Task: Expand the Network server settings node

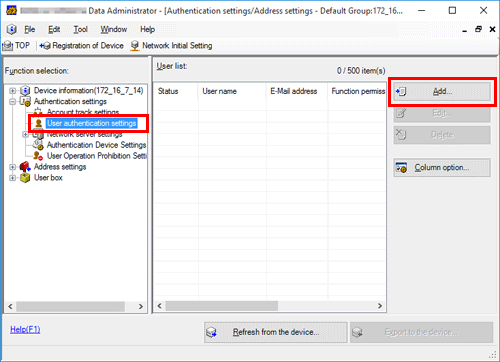Action: click(x=25, y=134)
